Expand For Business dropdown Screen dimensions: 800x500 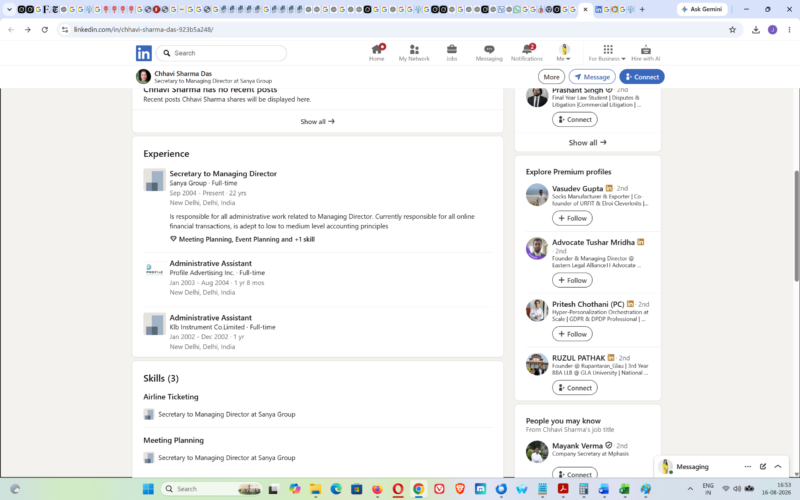(x=607, y=53)
